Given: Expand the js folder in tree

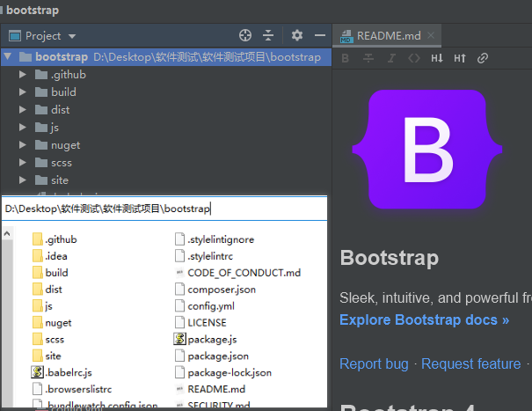Looking at the screenshot, I should coord(22,128).
